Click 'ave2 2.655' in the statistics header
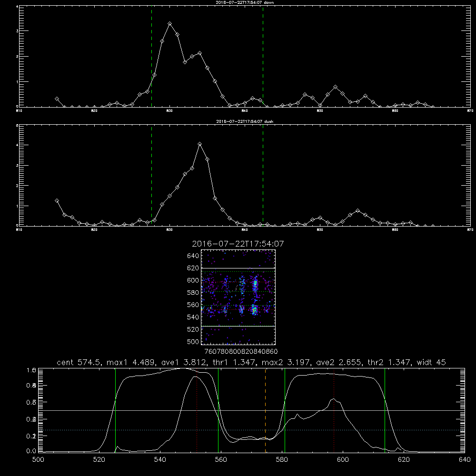The width and height of the screenshot is (476, 476). pyautogui.click(x=339, y=362)
